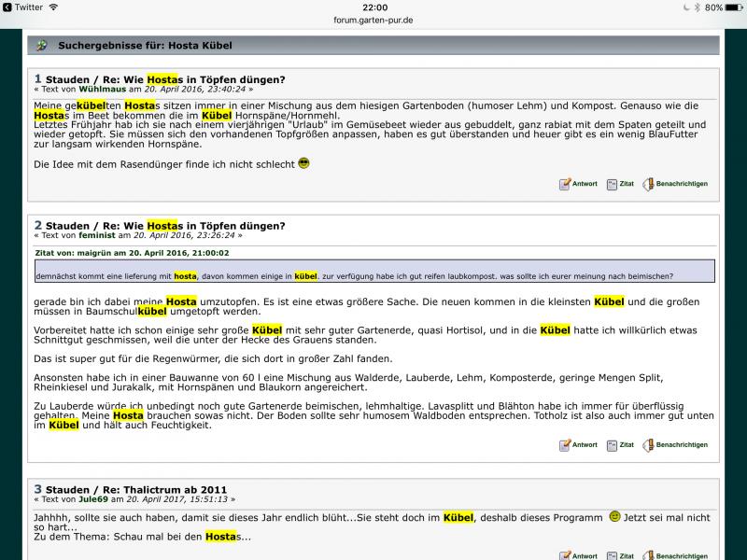Click sunglasses smiley in first post
The height and width of the screenshot is (560, 747).
303,163
